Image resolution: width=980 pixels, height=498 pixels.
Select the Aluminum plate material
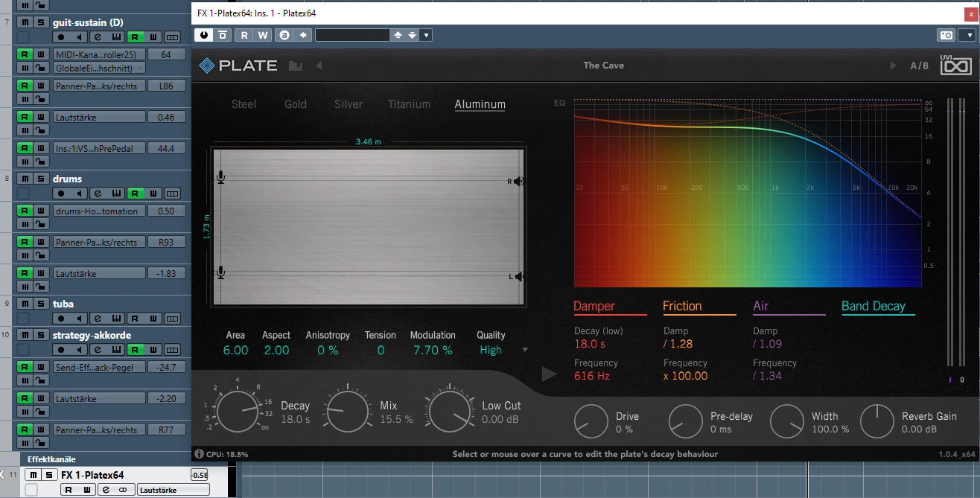(x=480, y=104)
